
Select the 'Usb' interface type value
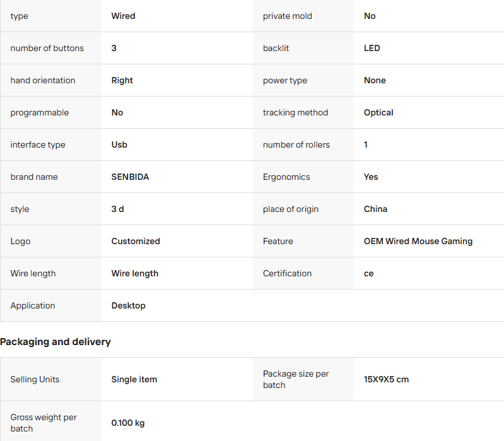click(119, 145)
